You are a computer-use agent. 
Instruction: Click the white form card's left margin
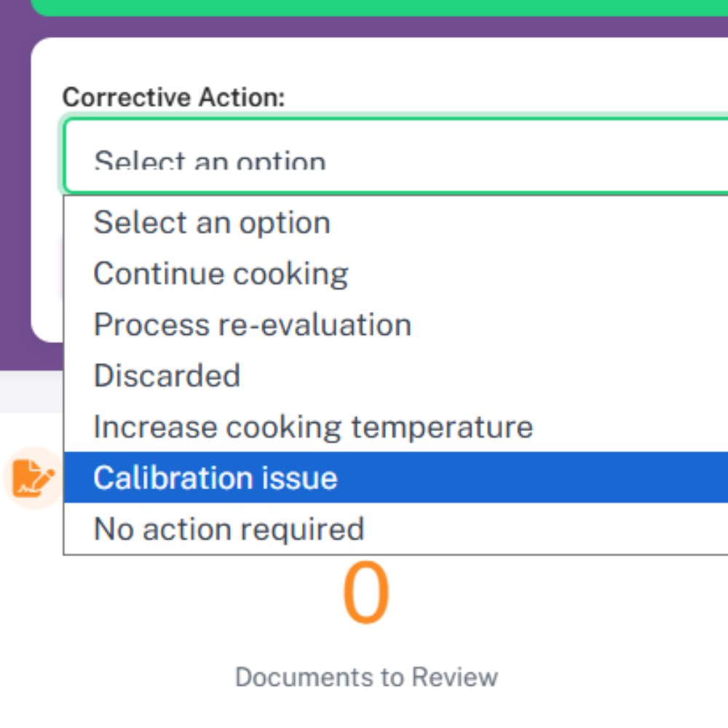[x=47, y=255]
